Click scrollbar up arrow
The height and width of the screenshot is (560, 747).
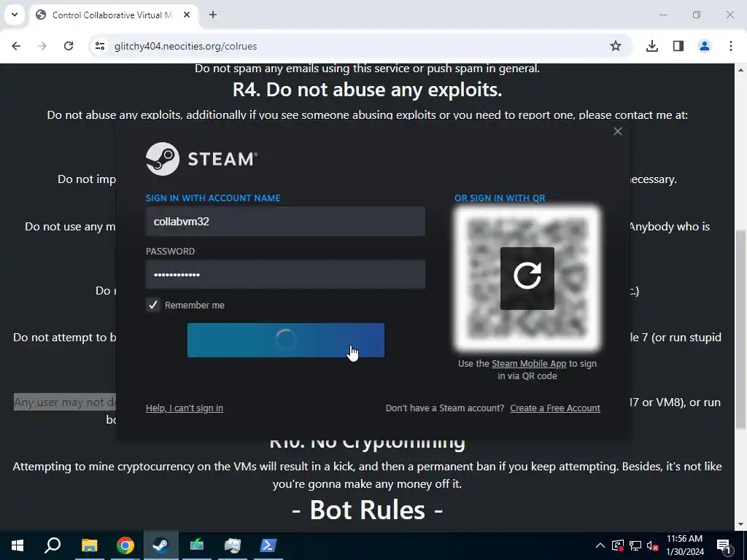pyautogui.click(x=741, y=70)
